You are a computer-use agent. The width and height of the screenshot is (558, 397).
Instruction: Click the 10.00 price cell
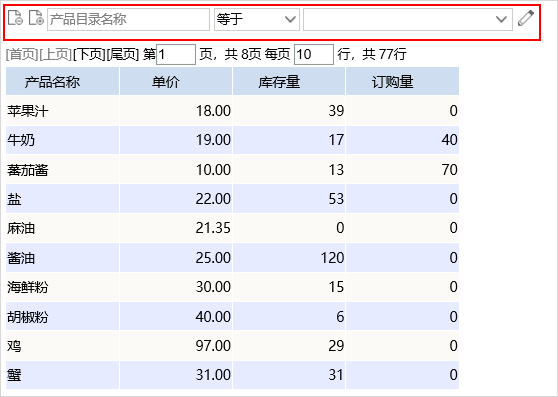[176, 169]
